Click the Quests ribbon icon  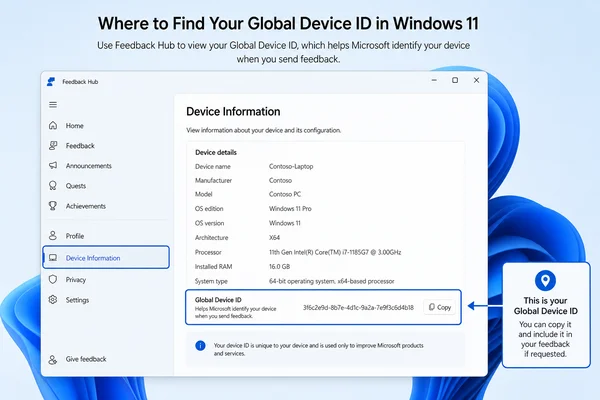(53, 186)
